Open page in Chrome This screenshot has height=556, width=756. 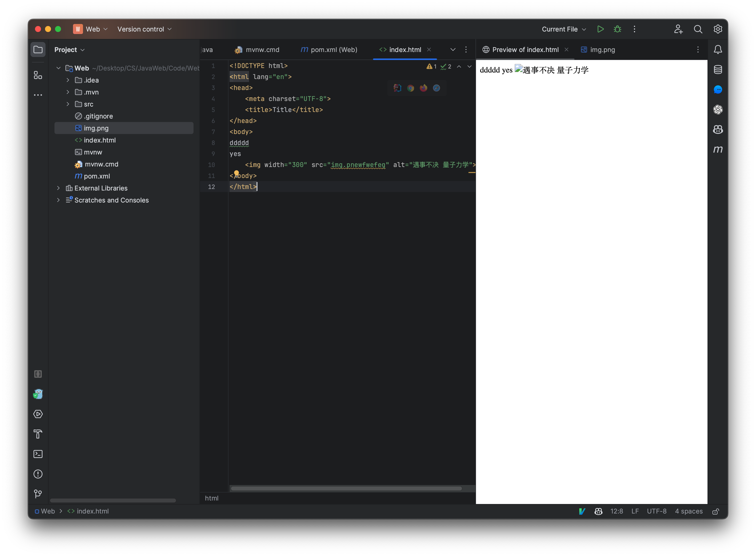pos(411,88)
